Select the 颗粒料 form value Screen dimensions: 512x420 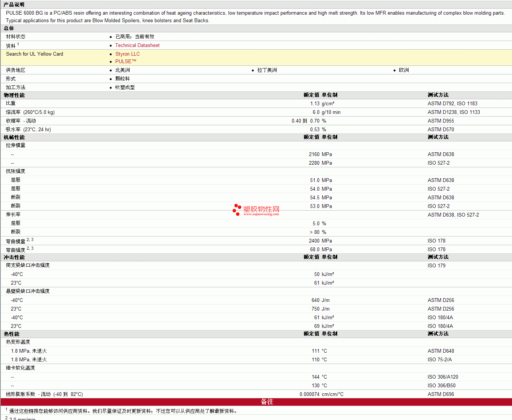[123, 79]
